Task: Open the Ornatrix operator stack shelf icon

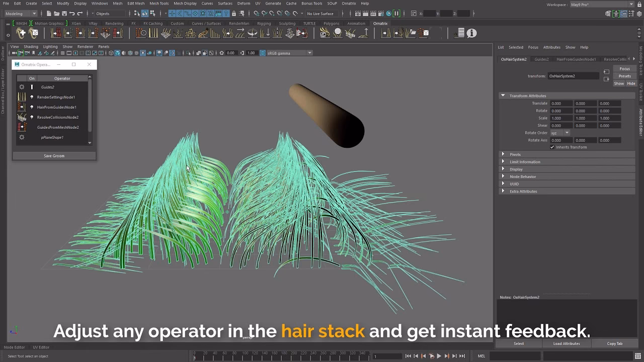Action: (459, 33)
